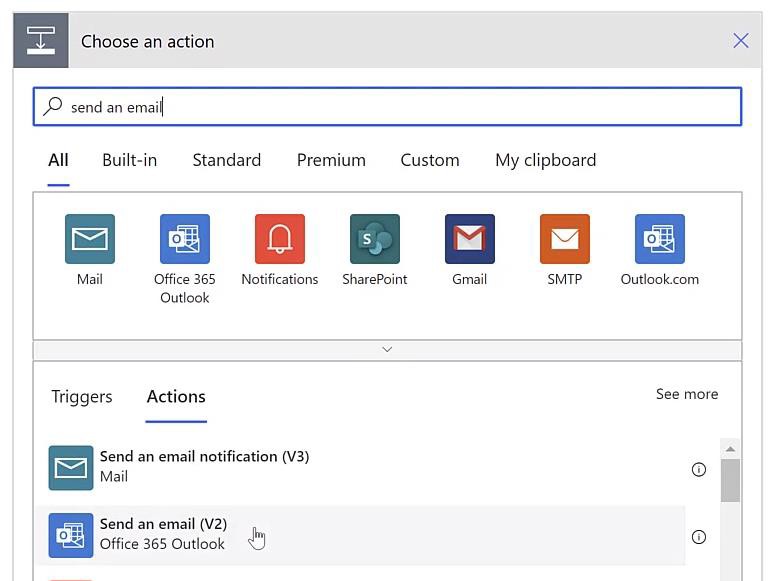Click the Outlook icon beside Send an email (V2)

(71, 535)
